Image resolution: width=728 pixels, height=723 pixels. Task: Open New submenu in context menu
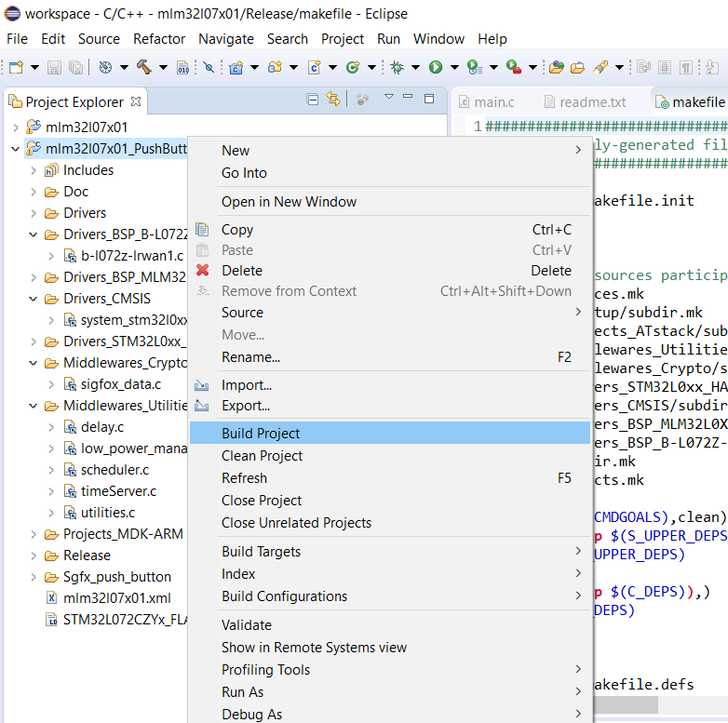tap(390, 151)
